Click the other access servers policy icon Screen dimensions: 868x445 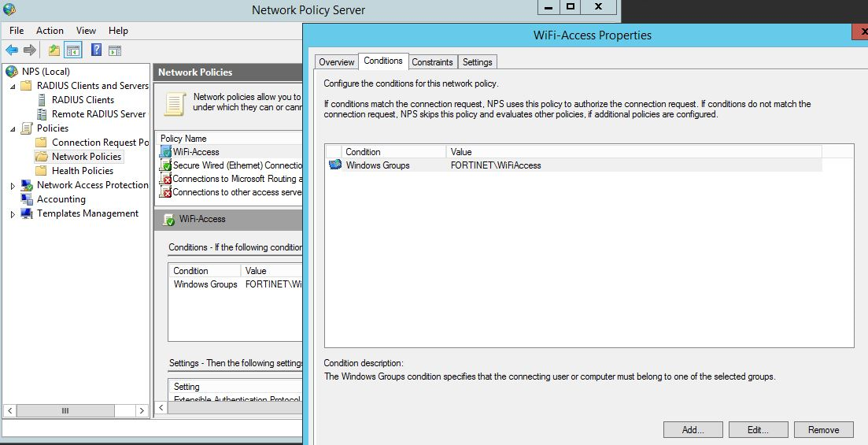(165, 191)
